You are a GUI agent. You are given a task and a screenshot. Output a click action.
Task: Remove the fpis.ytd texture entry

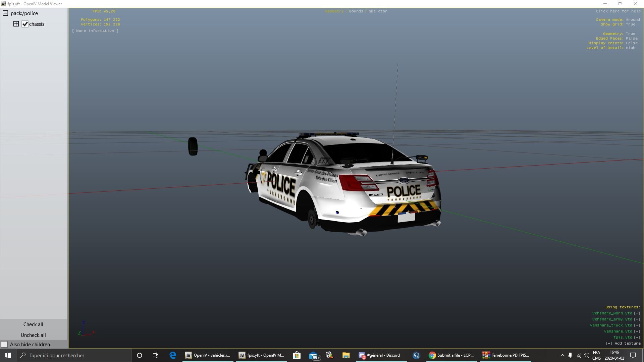tap(637, 337)
